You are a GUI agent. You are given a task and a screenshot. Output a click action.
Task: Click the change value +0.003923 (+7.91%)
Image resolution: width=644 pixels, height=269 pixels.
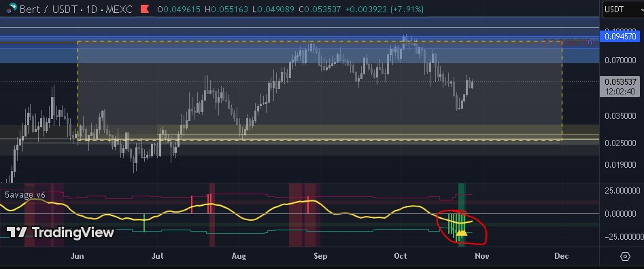384,9
